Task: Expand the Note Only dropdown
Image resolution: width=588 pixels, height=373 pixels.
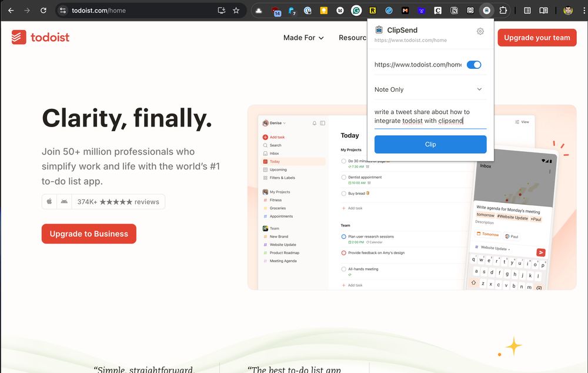Action: coord(430,89)
